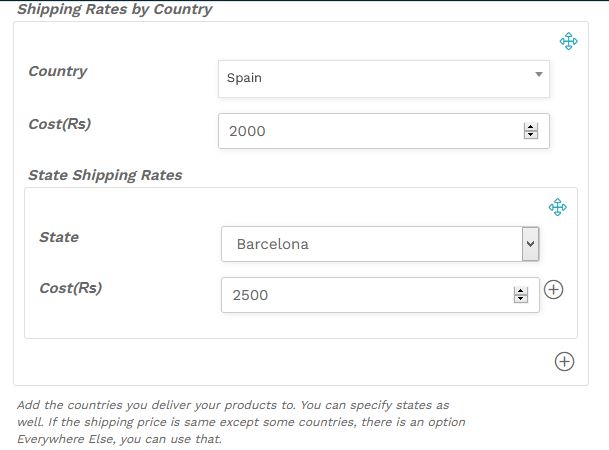This screenshot has width=609, height=450.
Task: Click the help text about Everywhere Else option
Action: click(x=241, y=422)
